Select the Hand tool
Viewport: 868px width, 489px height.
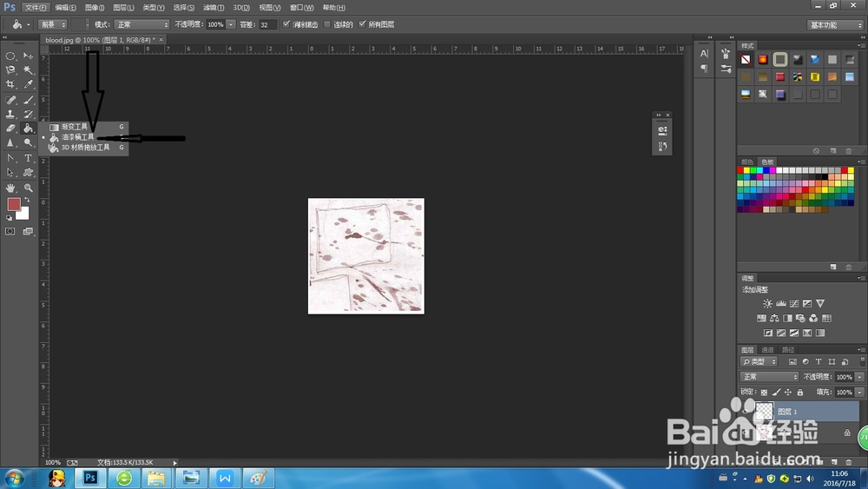coord(10,188)
